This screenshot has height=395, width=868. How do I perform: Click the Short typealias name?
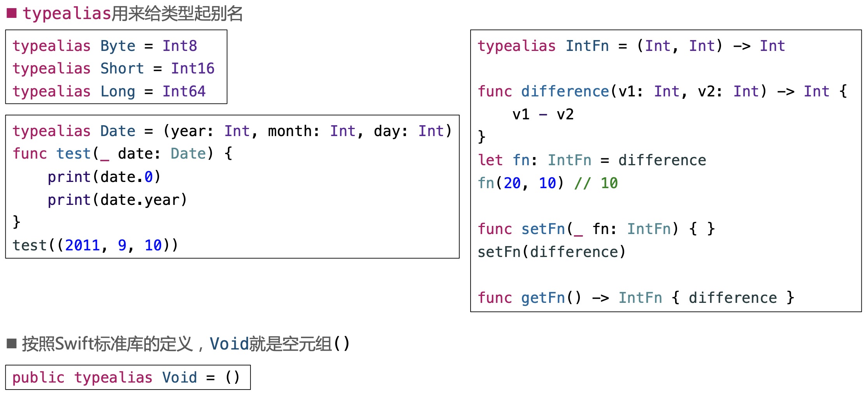click(122, 68)
